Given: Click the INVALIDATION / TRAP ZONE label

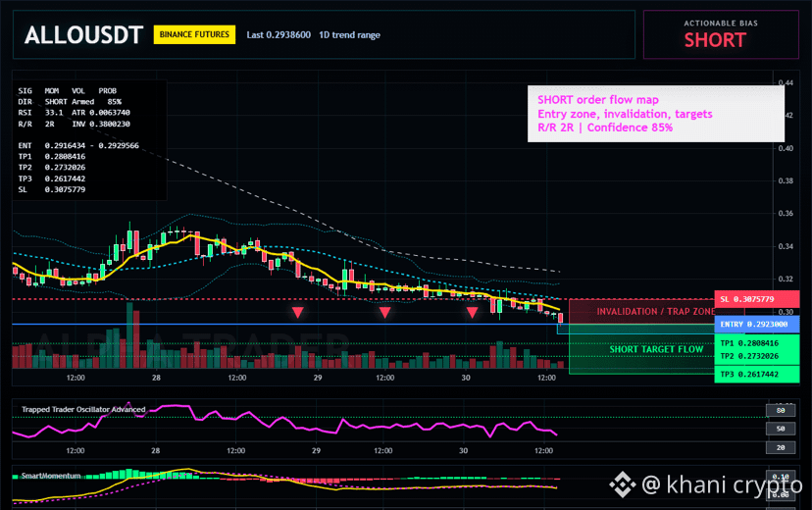Looking at the screenshot, I should [656, 312].
